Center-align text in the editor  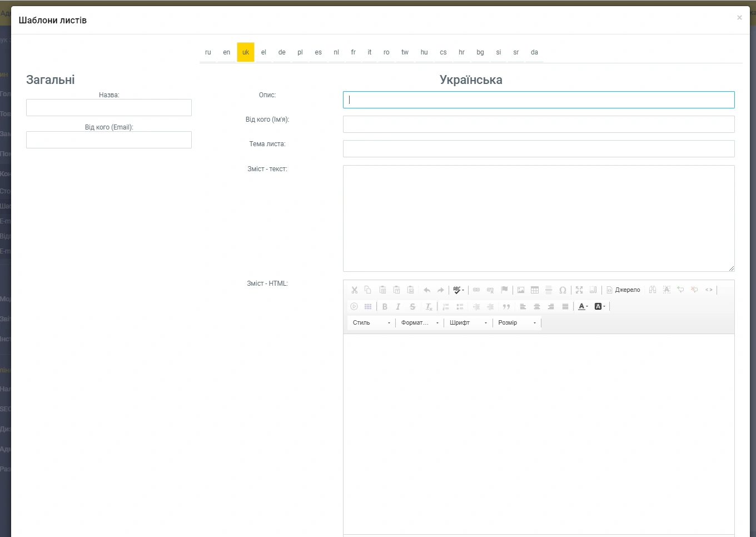[x=537, y=307]
